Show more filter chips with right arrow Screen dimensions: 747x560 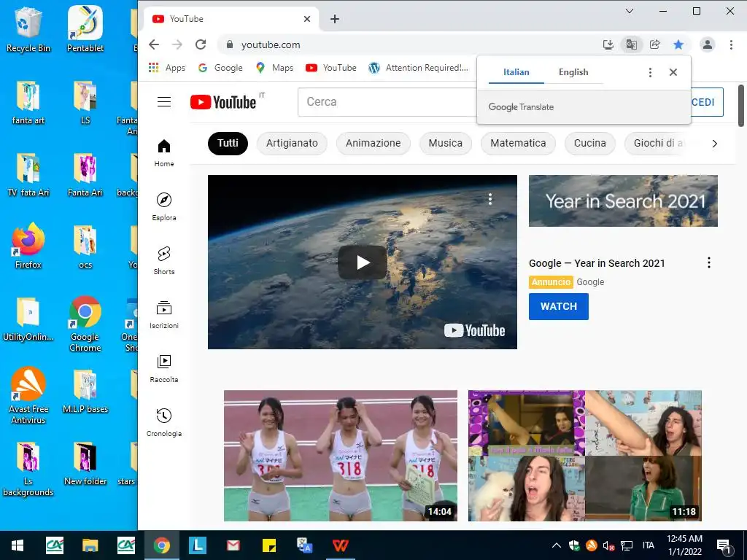pos(715,144)
